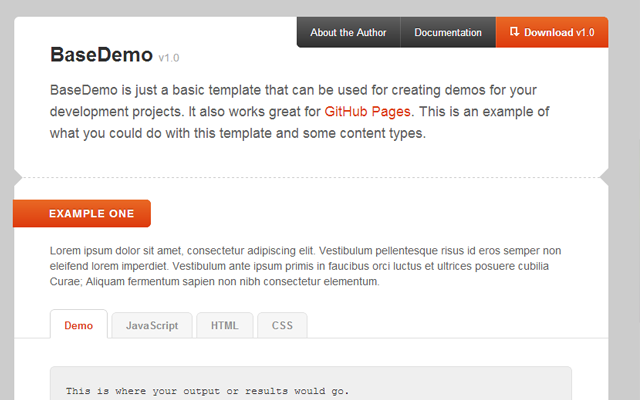Switch to the JavaScript tab
640x400 pixels.
click(151, 326)
